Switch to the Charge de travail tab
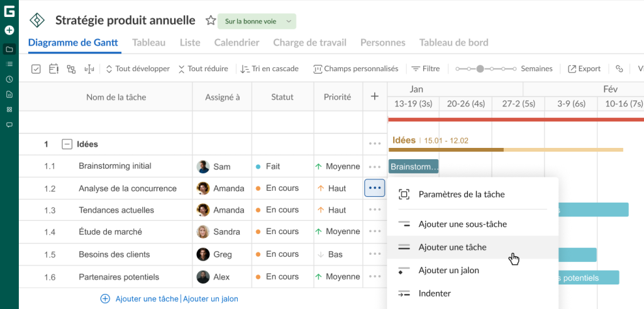644x309 pixels. [309, 43]
